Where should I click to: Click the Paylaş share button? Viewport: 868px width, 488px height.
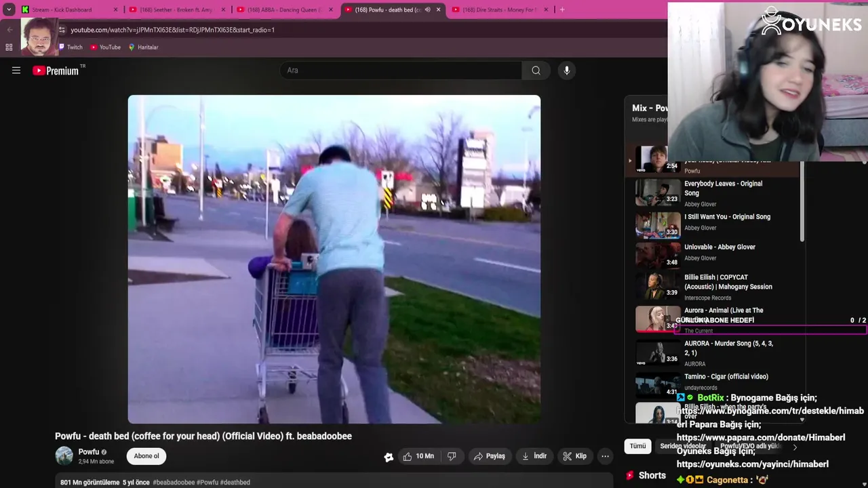point(490,456)
